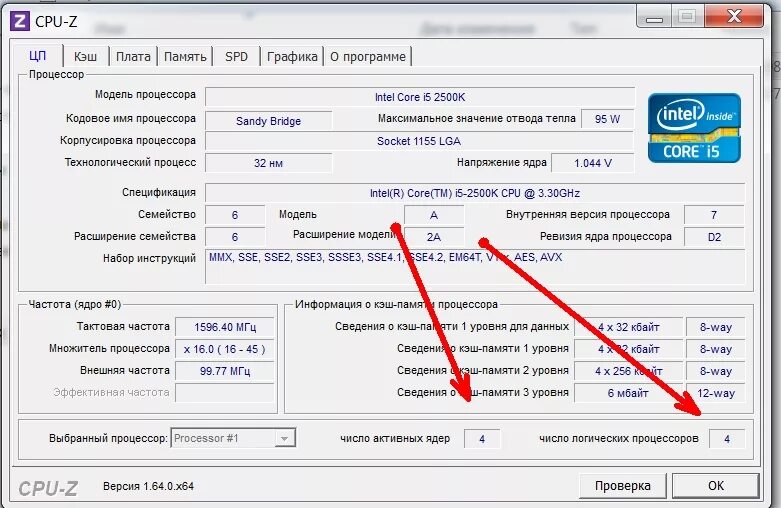
Task: Click processor name Intel Core i5 2500K
Action: 420,97
